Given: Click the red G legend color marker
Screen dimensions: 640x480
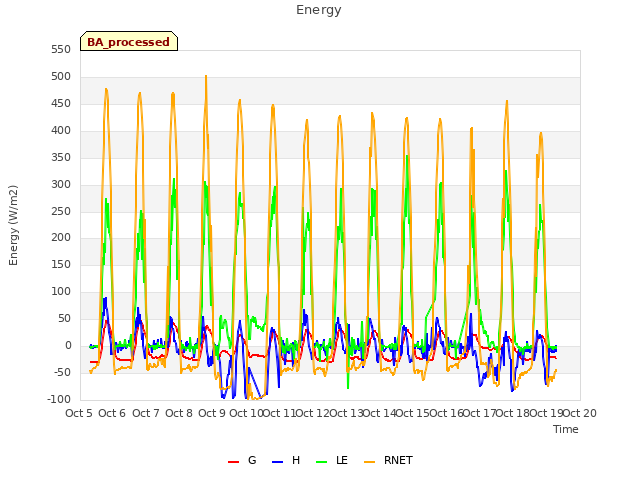Looking at the screenshot, I should (x=233, y=462).
